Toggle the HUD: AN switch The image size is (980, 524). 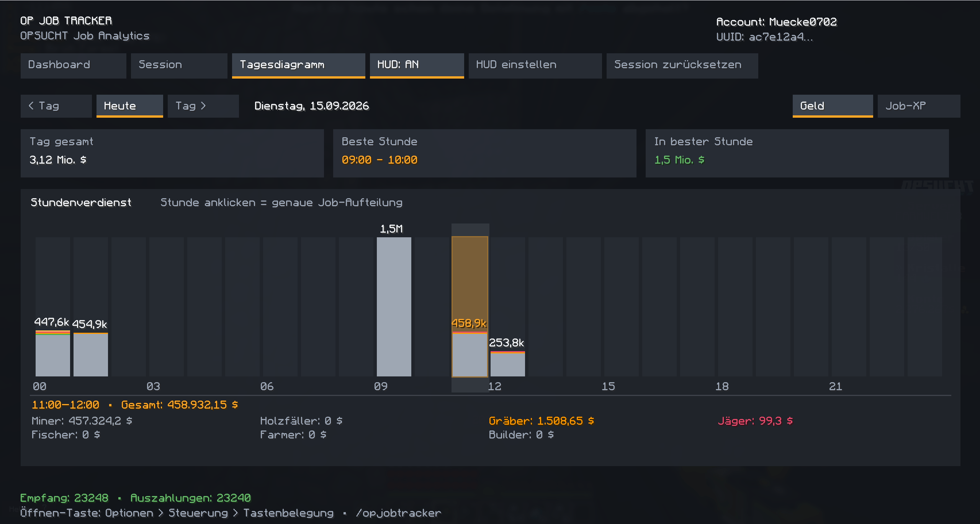(417, 66)
